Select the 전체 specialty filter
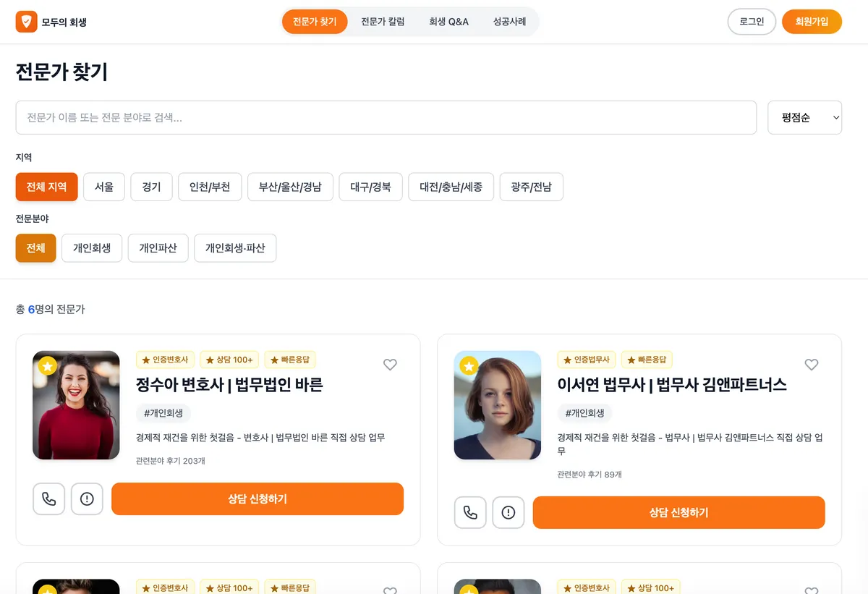 point(35,248)
